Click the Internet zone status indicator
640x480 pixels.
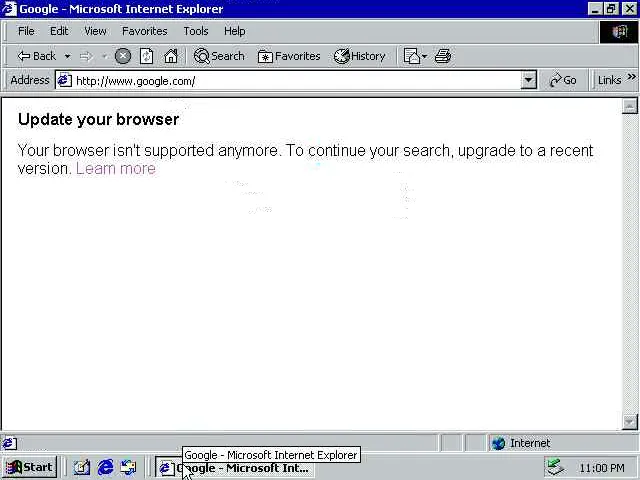tap(522, 443)
